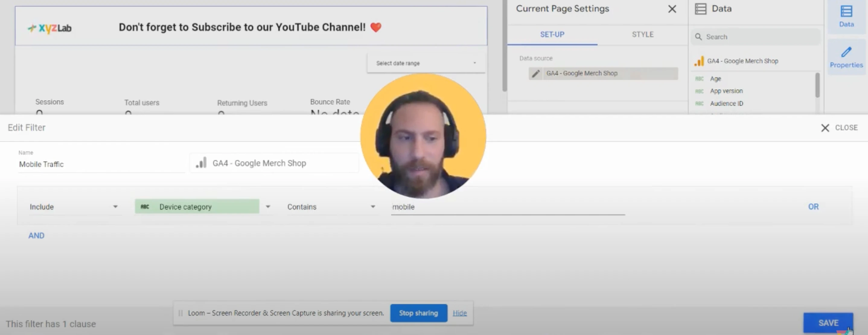Click the edit data source pencil
This screenshot has width=868, height=335.
[x=536, y=73]
